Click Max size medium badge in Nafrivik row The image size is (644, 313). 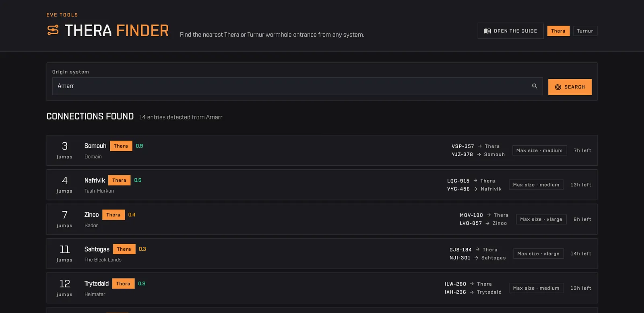point(536,185)
